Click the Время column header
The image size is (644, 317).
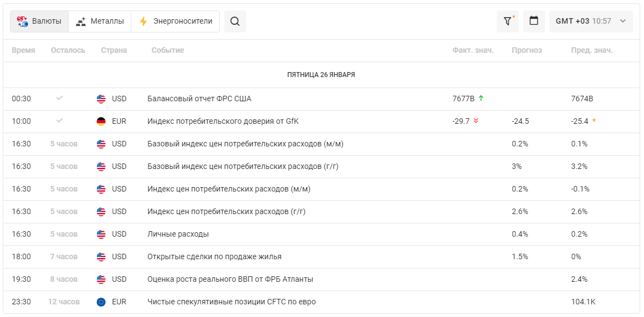click(x=23, y=50)
